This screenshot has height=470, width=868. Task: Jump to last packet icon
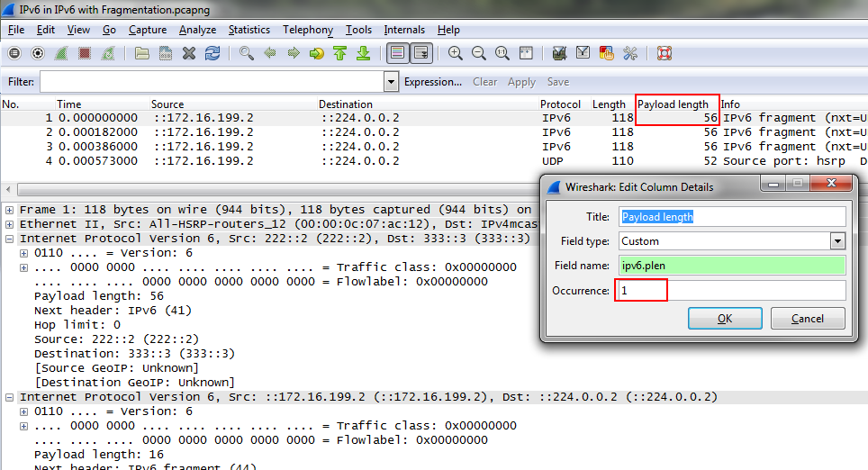[363, 53]
